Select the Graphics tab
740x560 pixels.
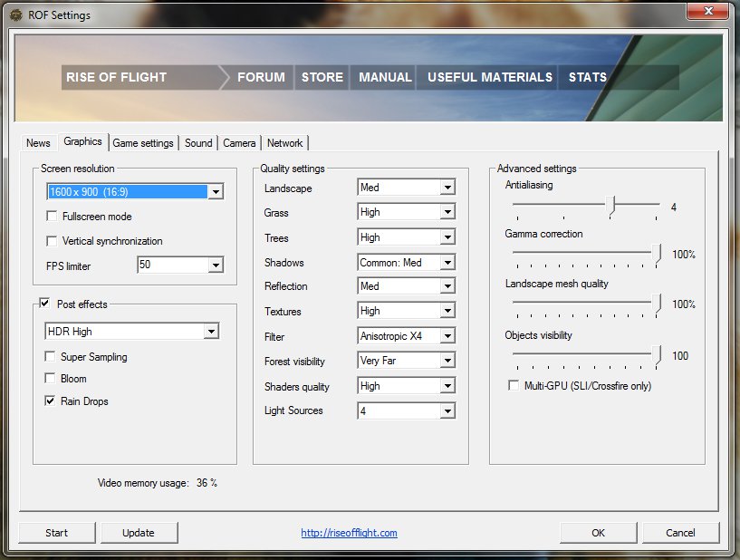pyautogui.click(x=82, y=141)
